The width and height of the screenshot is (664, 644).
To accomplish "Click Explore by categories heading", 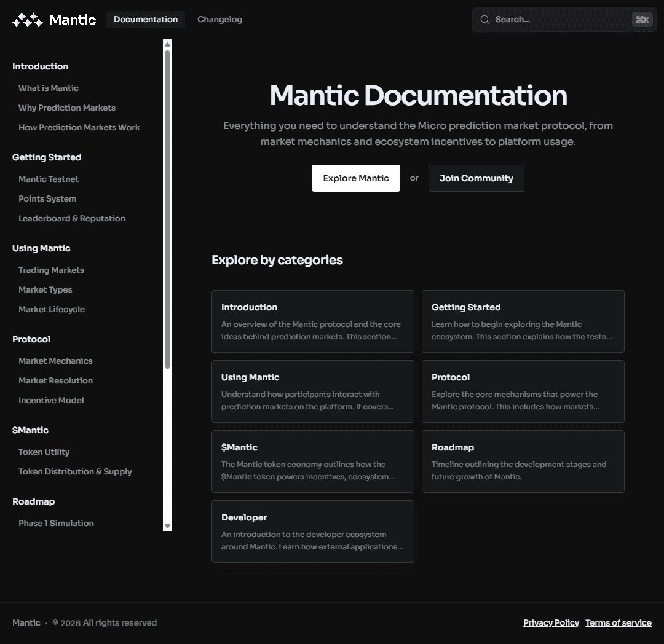I will [x=277, y=260].
